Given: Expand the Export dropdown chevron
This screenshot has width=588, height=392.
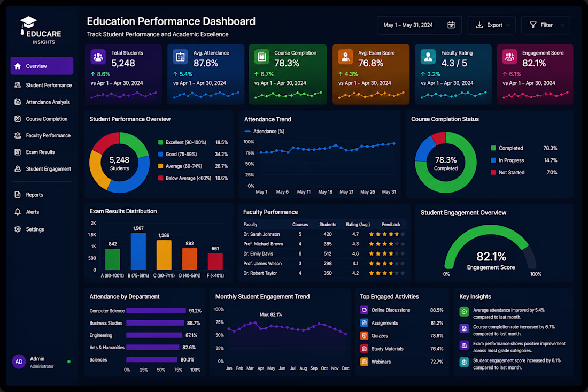Looking at the screenshot, I should [x=508, y=25].
